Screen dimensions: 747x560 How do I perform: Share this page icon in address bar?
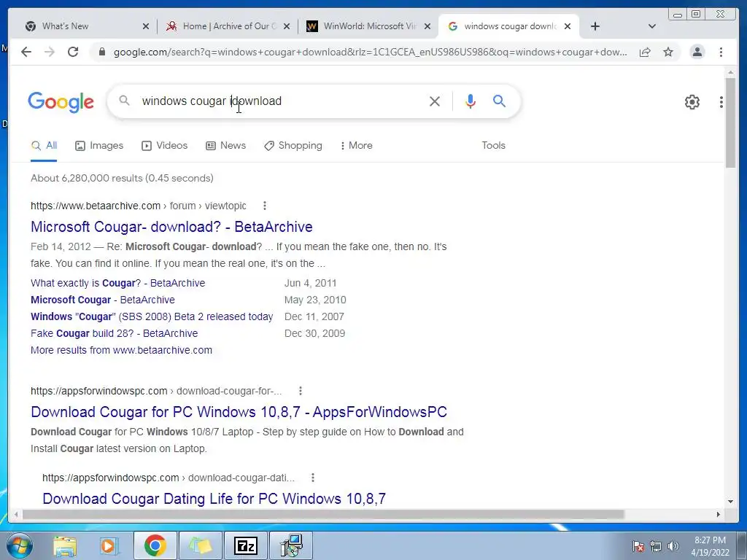645,52
